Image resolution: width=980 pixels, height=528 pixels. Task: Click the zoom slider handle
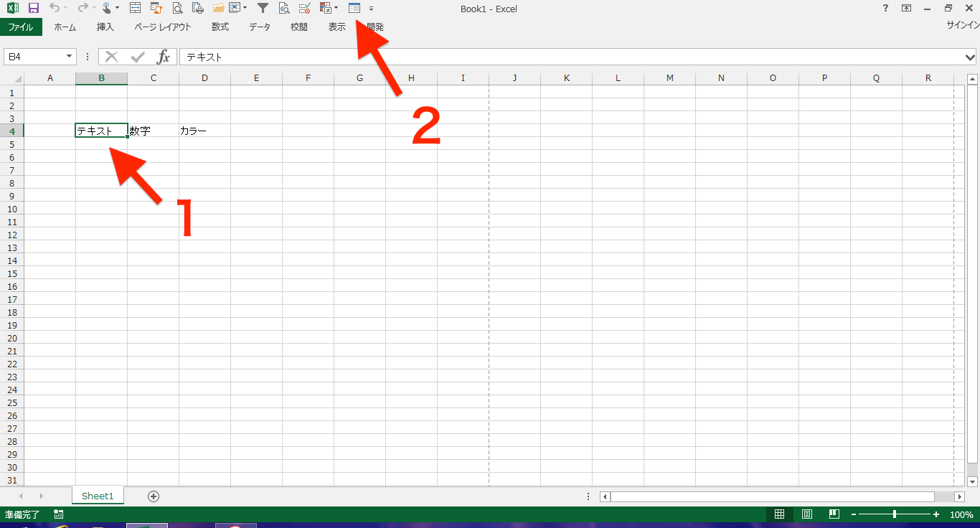point(894,514)
